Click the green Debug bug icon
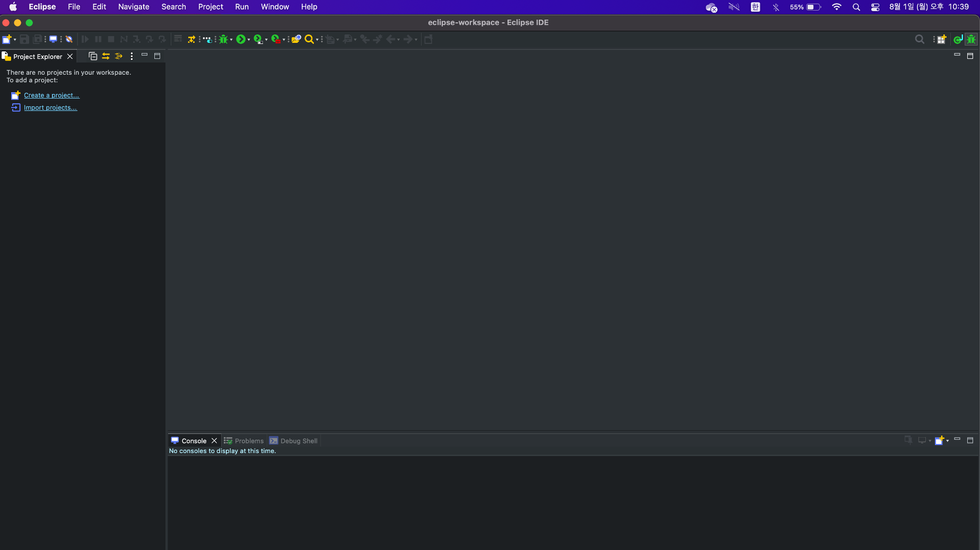This screenshot has width=980, height=550. click(x=224, y=39)
